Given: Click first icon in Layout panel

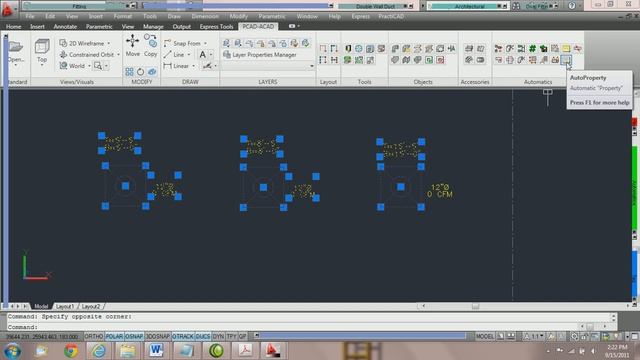Looking at the screenshot, I should pyautogui.click(x=323, y=49).
